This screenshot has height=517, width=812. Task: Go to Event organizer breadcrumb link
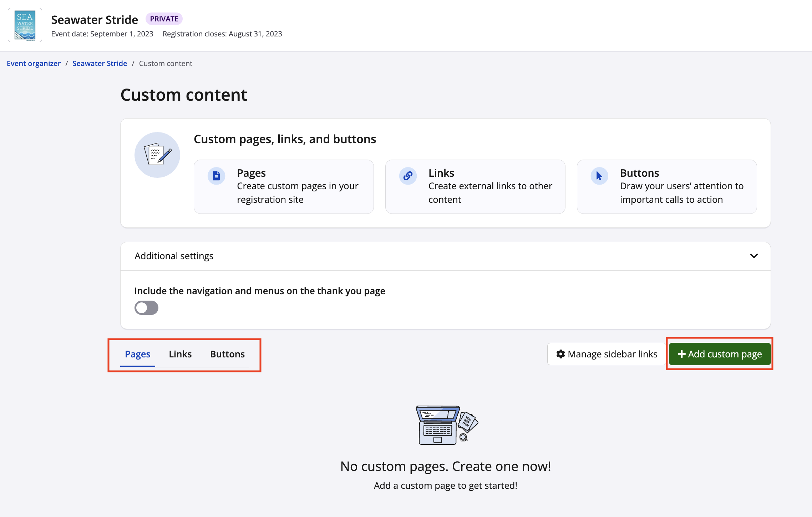(x=34, y=64)
